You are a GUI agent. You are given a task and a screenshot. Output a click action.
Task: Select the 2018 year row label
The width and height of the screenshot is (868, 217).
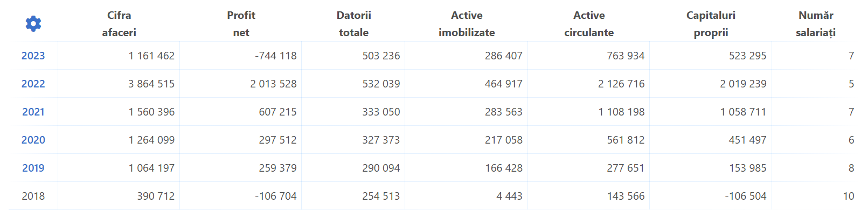point(33,196)
